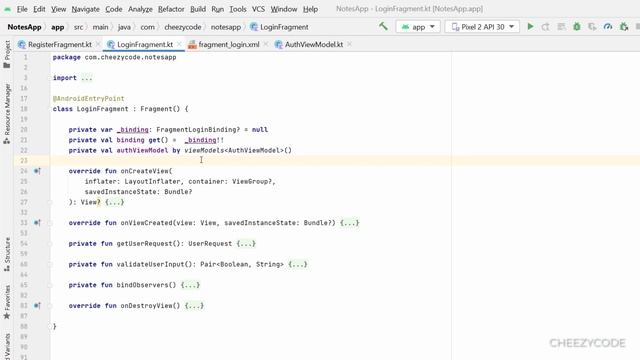Click Attach Debugger to Android Process icon
Screen dimensions: 640x360
624,27
